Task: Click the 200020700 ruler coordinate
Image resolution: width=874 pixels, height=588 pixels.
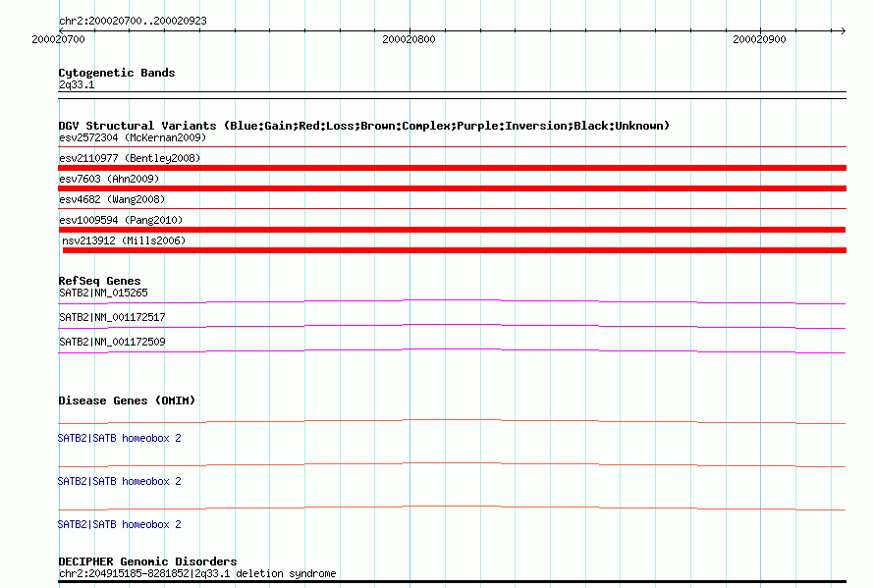Action: coord(58,39)
